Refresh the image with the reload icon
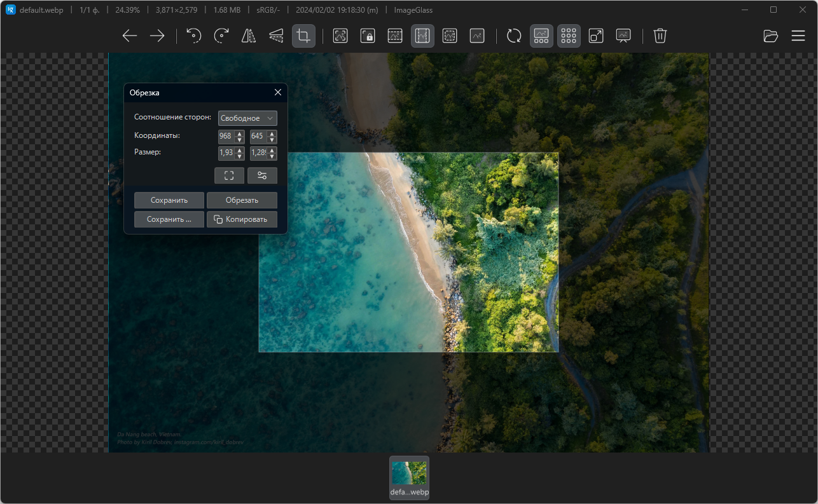 [514, 36]
